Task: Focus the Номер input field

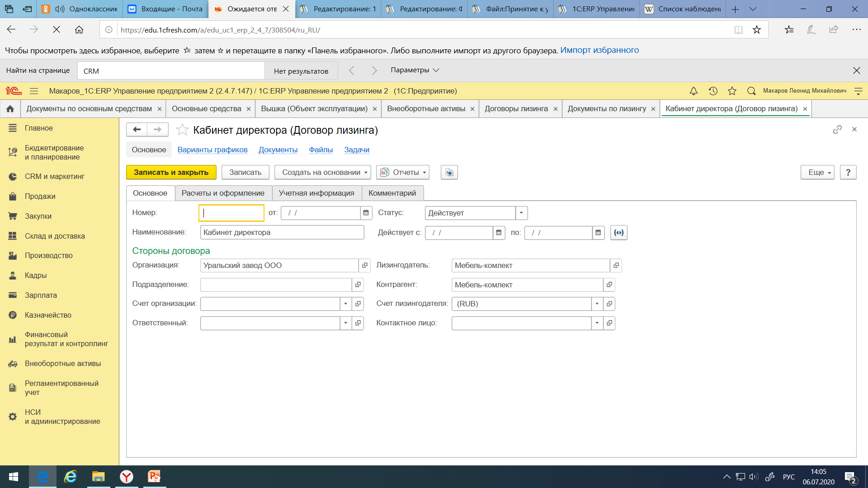Action: coord(231,213)
